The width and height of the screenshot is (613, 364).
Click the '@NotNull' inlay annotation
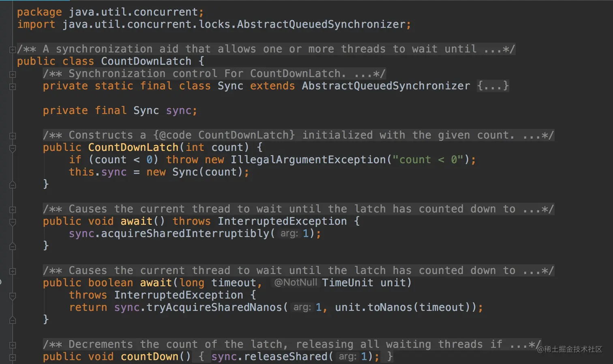pos(296,283)
